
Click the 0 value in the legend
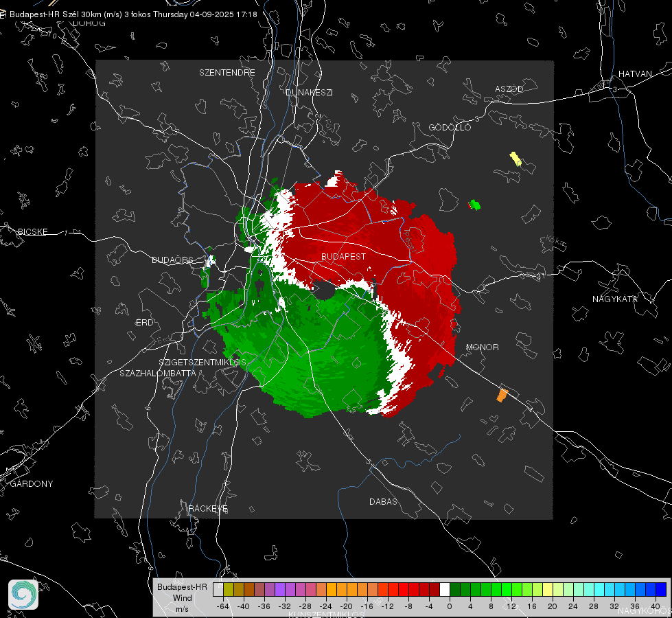click(450, 606)
